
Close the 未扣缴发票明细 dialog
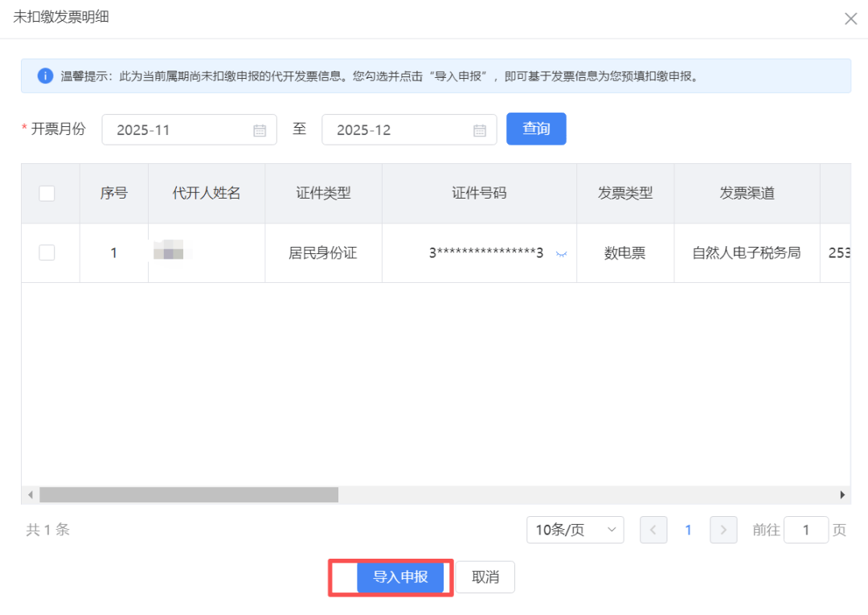[850, 18]
